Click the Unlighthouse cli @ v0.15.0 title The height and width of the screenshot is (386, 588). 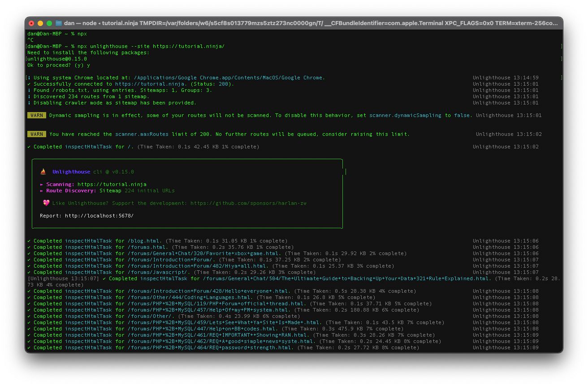93,172
